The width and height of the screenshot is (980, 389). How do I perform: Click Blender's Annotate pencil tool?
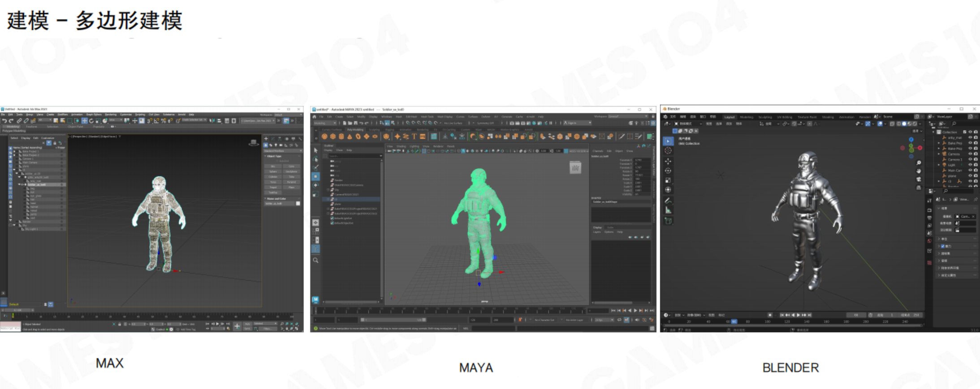(668, 200)
